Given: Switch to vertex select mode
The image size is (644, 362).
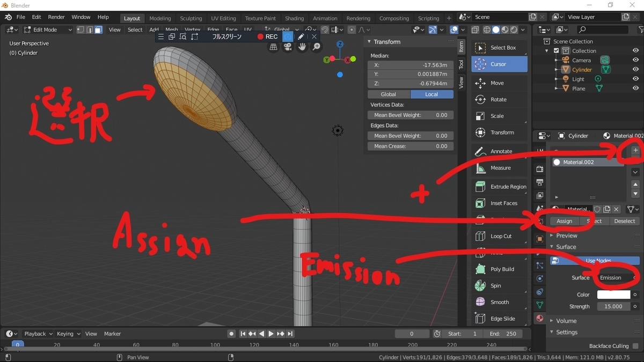Looking at the screenshot, I should (80, 30).
